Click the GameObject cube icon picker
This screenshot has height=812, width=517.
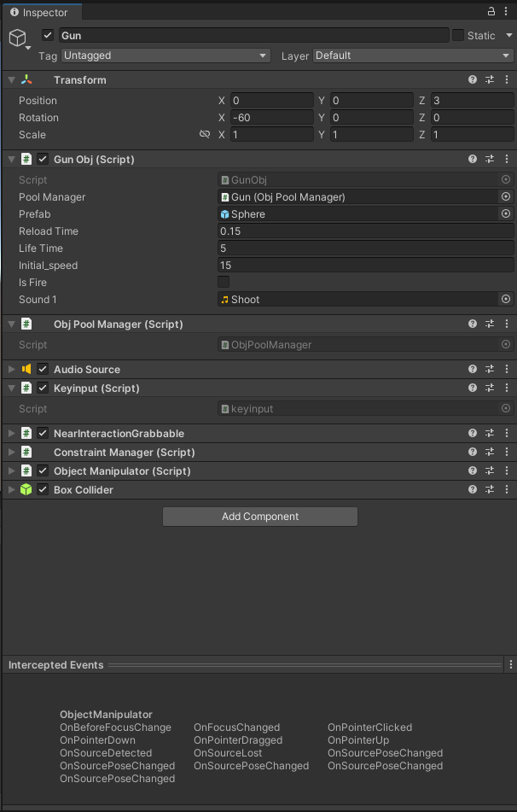coord(18,38)
